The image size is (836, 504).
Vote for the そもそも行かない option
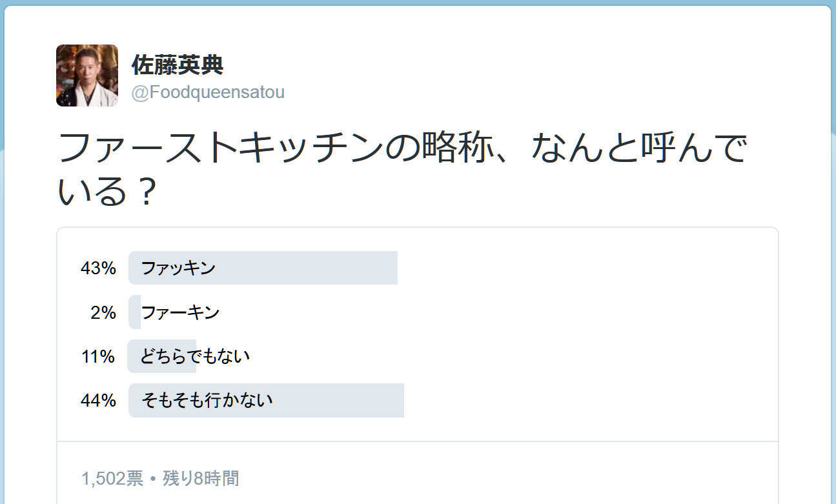[207, 400]
